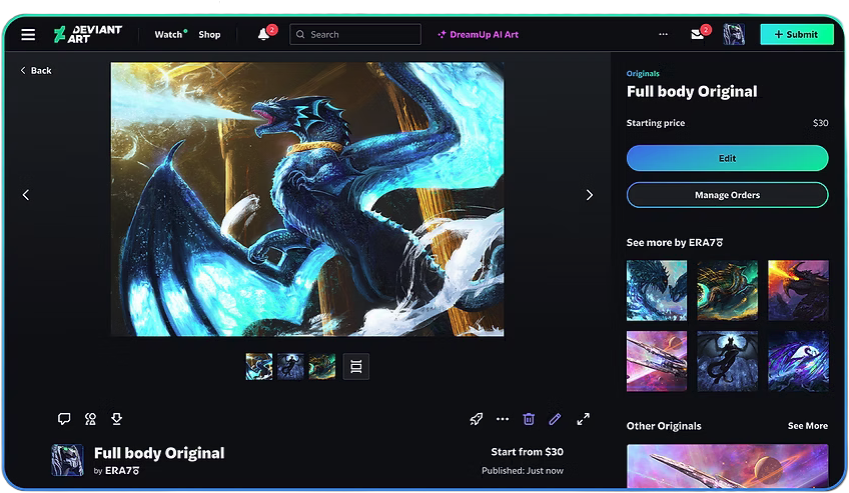Open the spaceship artwork under Other Originals
Screen dimensions: 849x493
click(727, 466)
